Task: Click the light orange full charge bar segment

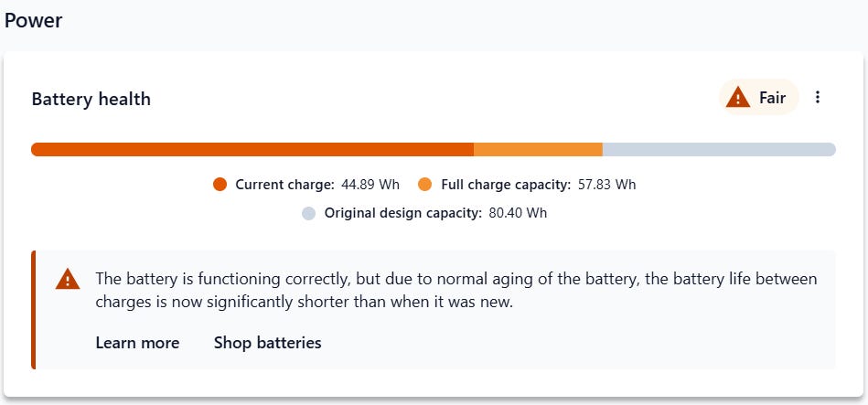Action: (538, 150)
